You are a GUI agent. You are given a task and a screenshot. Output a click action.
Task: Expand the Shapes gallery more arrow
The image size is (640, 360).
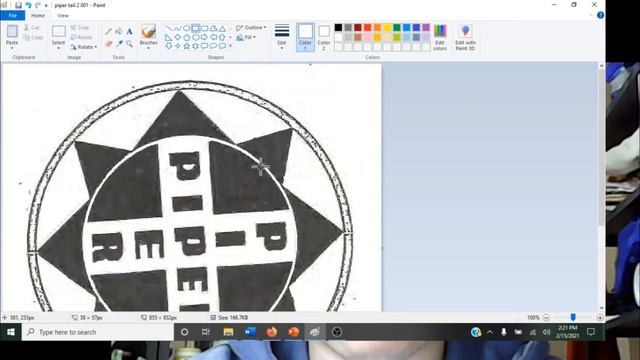tap(231, 46)
